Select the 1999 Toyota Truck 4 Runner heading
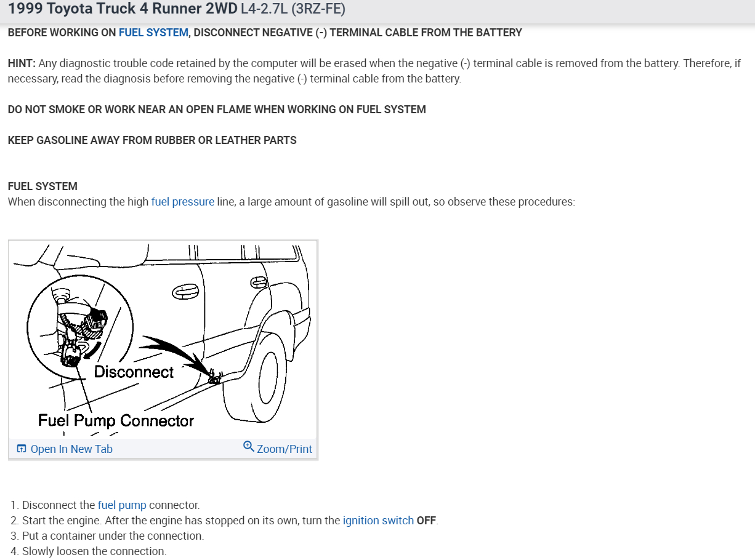 point(123,10)
